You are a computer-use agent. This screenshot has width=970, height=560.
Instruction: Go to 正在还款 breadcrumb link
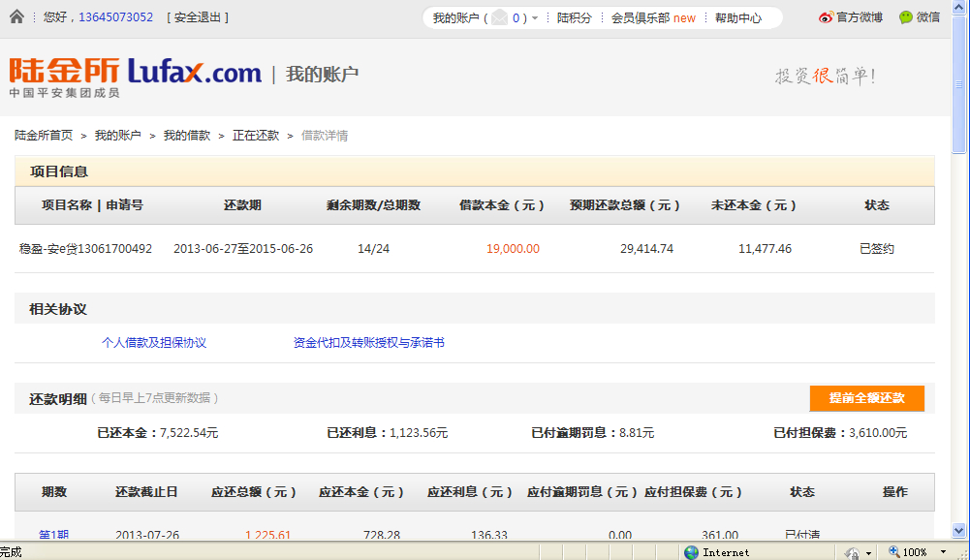(x=256, y=136)
